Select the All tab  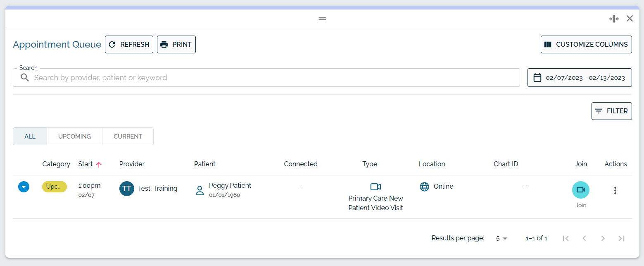pyautogui.click(x=30, y=137)
